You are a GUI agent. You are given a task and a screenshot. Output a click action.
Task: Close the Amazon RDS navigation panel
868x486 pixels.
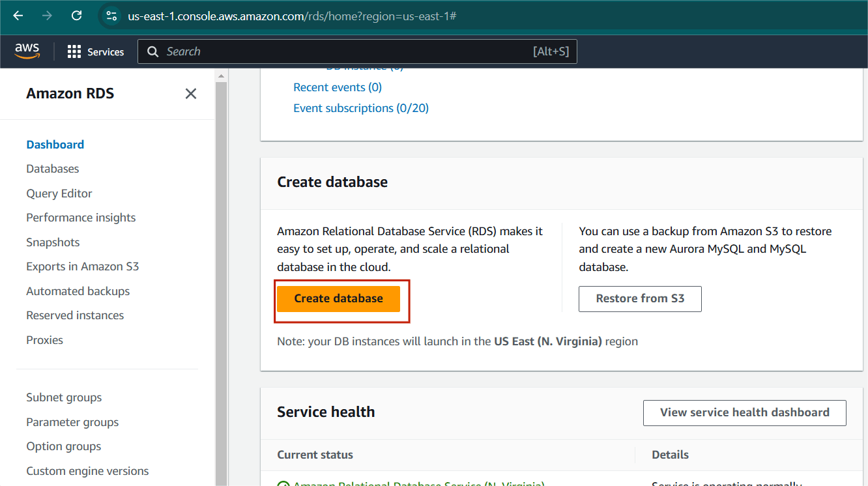pyautogui.click(x=191, y=94)
